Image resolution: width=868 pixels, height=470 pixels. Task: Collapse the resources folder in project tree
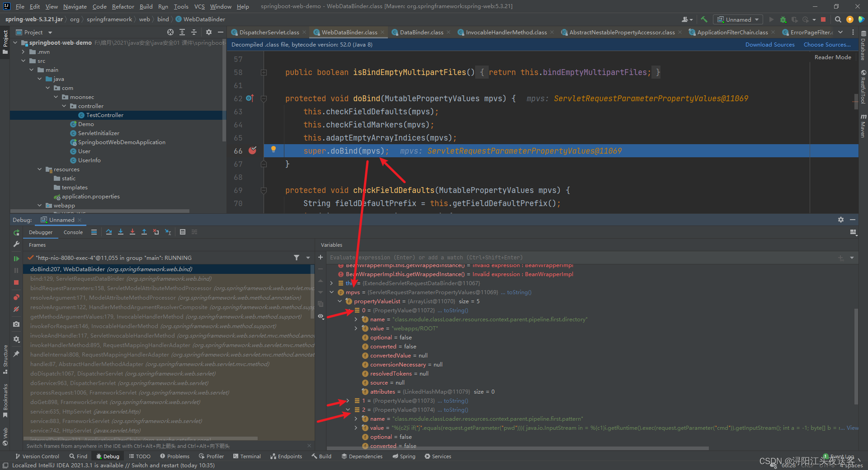[x=40, y=169]
